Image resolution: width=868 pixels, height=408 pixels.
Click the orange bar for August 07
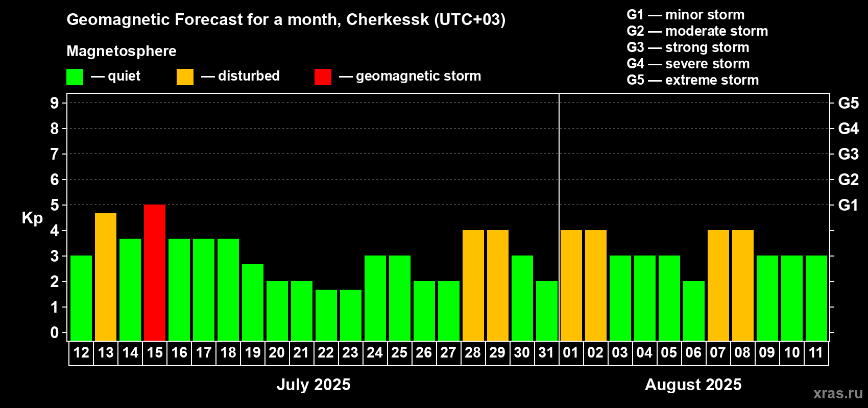tap(718, 285)
